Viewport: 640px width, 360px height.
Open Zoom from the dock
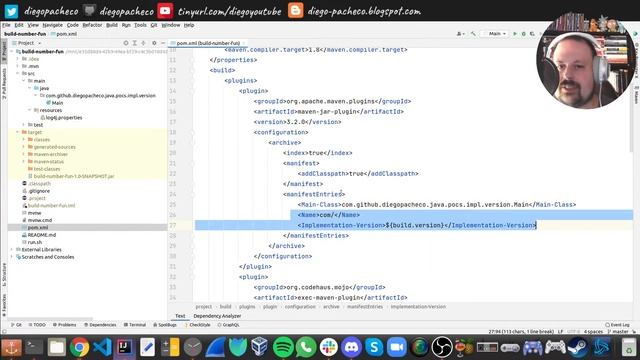[396, 347]
